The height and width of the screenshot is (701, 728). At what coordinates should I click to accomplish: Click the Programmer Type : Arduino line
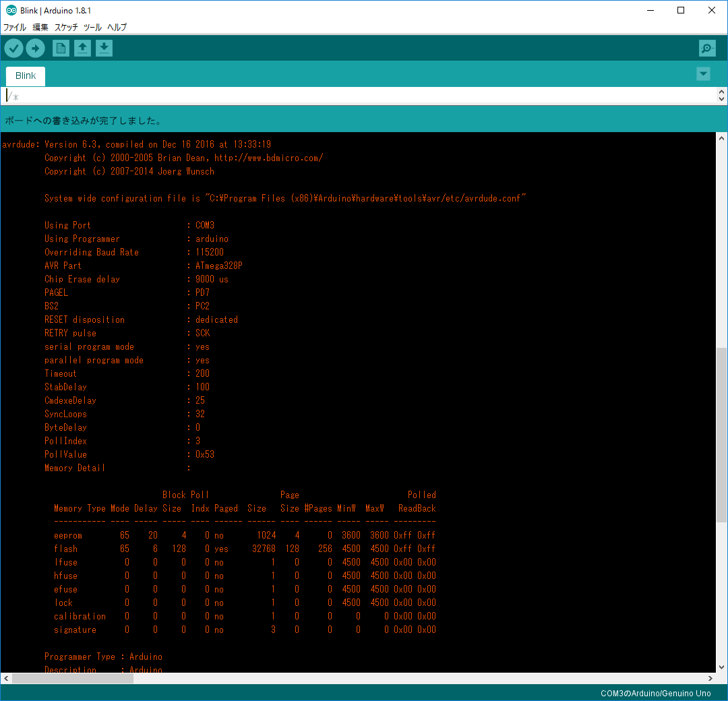[104, 657]
